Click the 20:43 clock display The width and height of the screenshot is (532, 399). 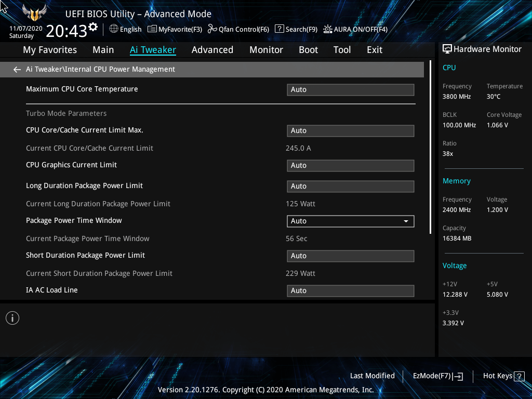coord(66,31)
